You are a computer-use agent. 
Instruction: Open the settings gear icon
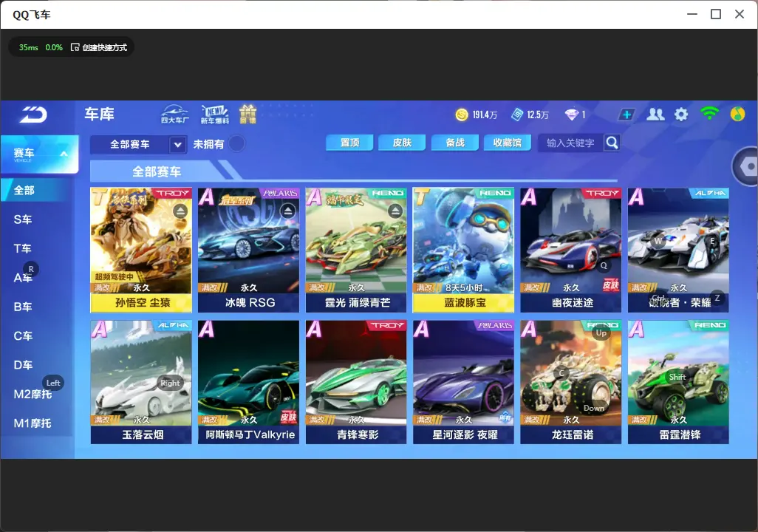pos(681,115)
